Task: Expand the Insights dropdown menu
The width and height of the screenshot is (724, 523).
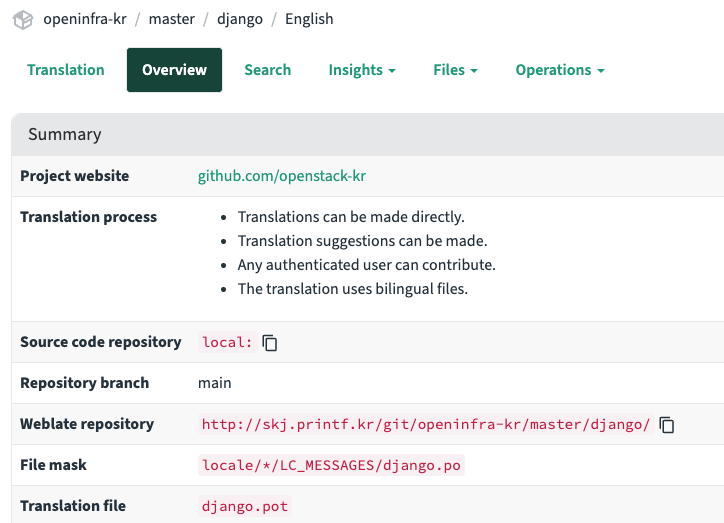Action: [362, 70]
